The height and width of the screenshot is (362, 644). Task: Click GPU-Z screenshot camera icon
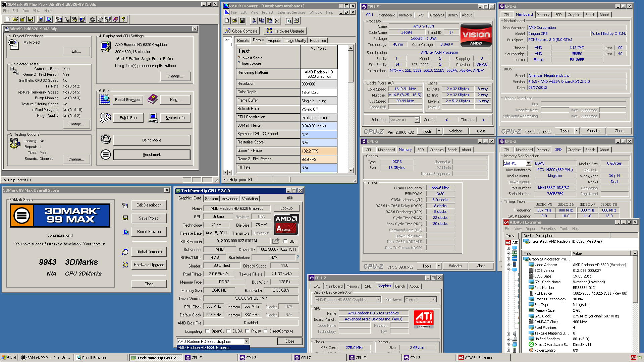click(x=290, y=198)
